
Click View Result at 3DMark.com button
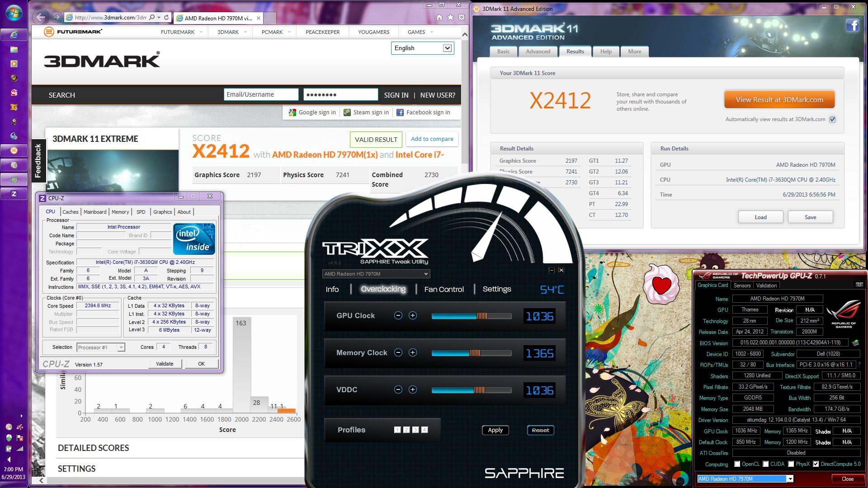779,100
